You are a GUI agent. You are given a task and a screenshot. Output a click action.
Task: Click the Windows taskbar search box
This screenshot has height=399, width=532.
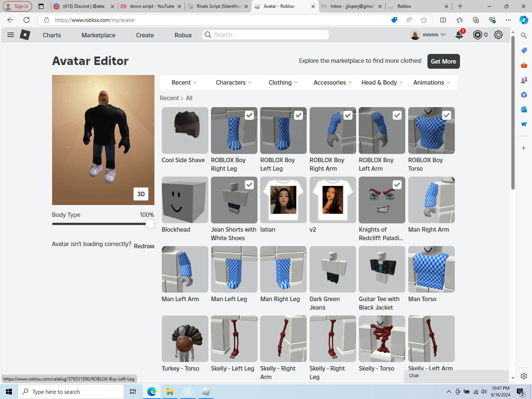coord(71,392)
